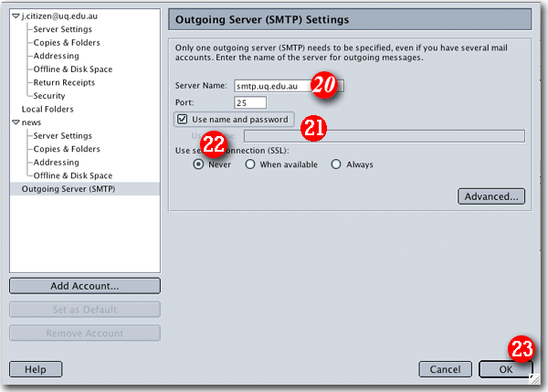Collapse the j.citizen@uq.edu.au account tree

[16, 16]
